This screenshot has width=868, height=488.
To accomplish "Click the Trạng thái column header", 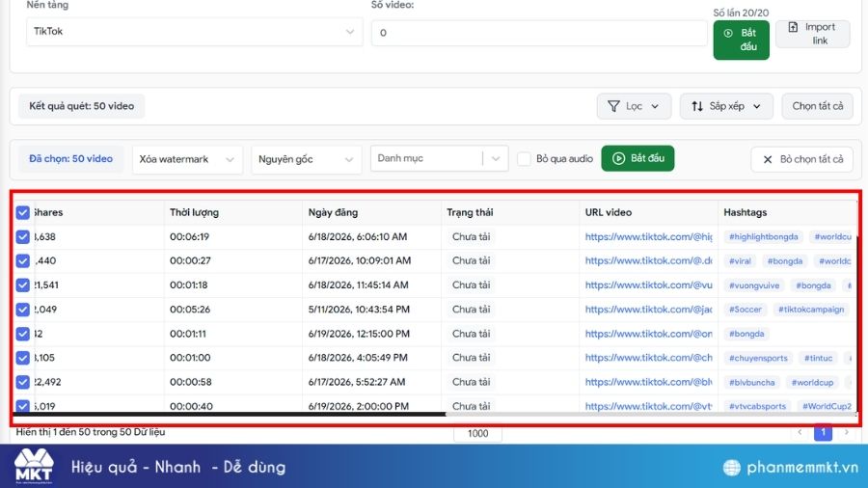I will (x=470, y=212).
